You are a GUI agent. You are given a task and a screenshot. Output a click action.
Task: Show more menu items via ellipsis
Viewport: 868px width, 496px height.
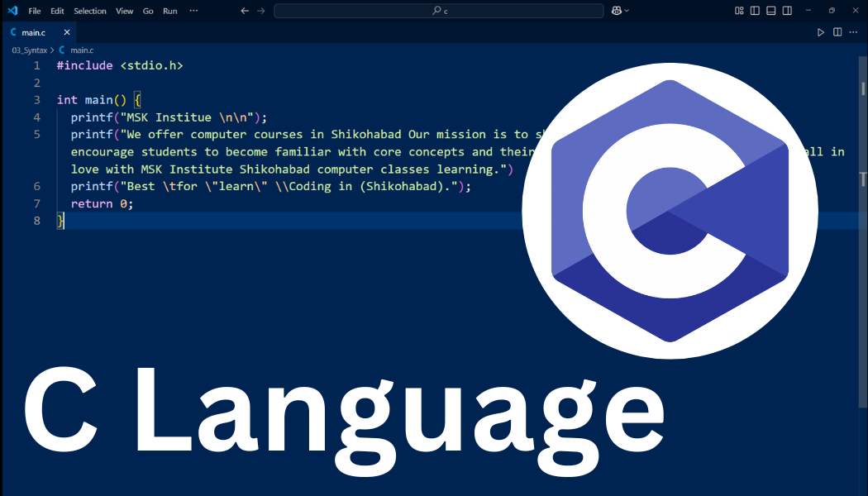(193, 11)
